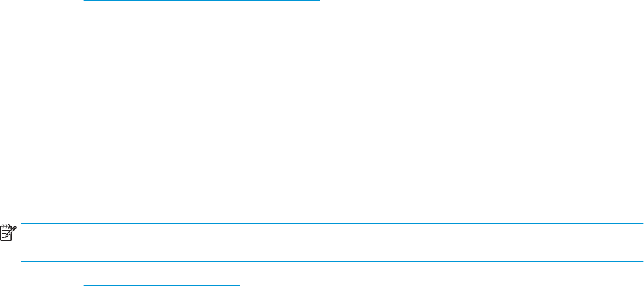
Task: Click the empty note area between the blue rules
Action: [332, 242]
